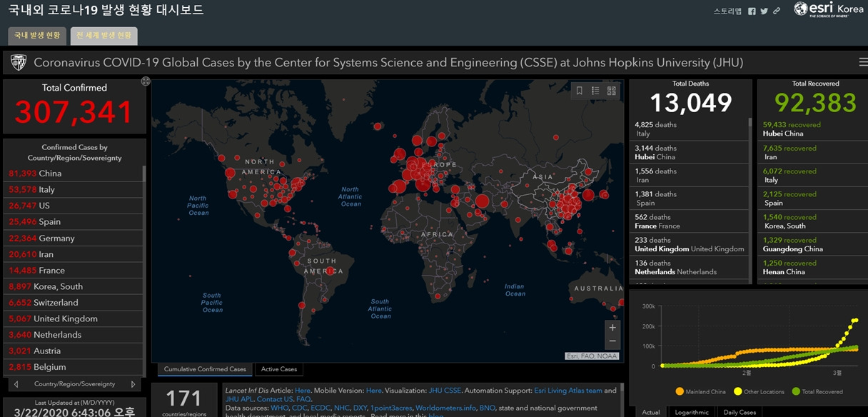Select Germany row with 22,364 cases
This screenshot has width=868, height=417.
(73, 238)
